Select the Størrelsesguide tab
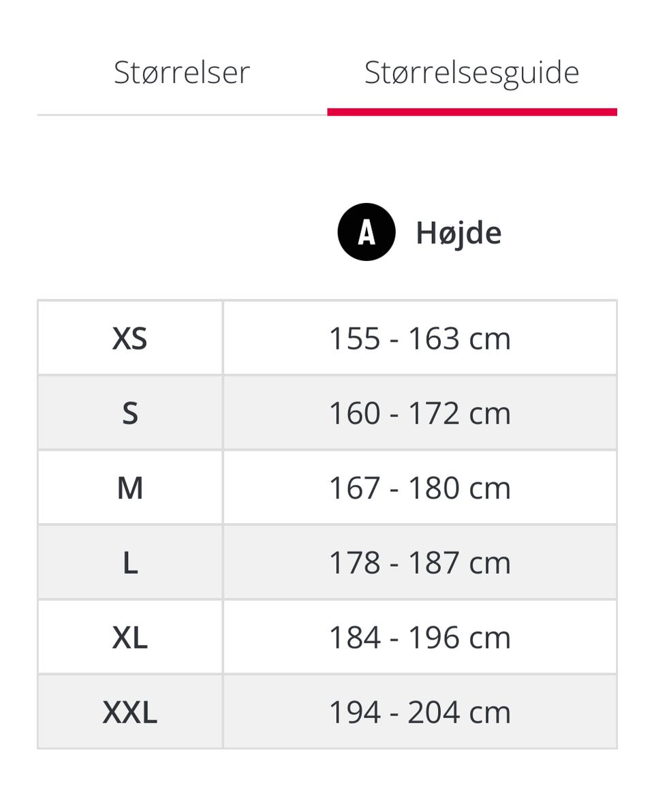 point(471,72)
